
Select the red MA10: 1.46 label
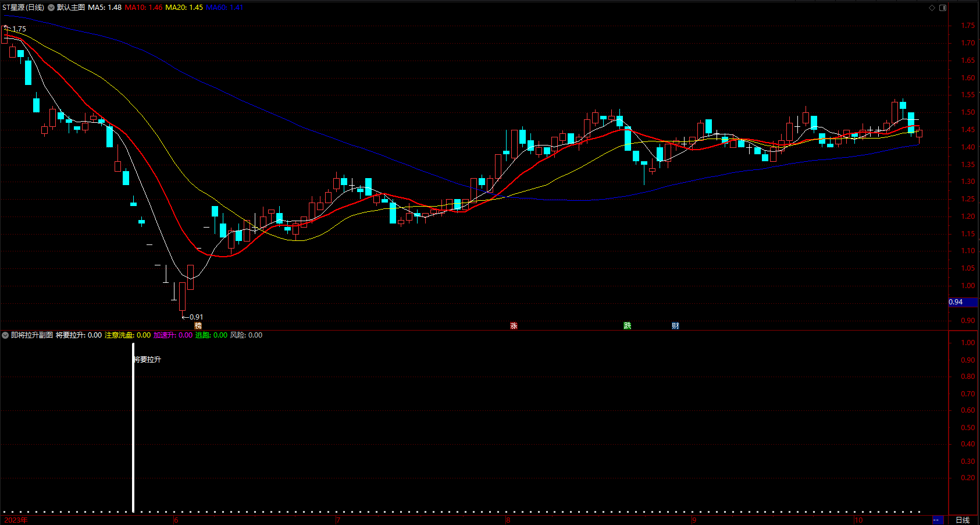point(144,8)
